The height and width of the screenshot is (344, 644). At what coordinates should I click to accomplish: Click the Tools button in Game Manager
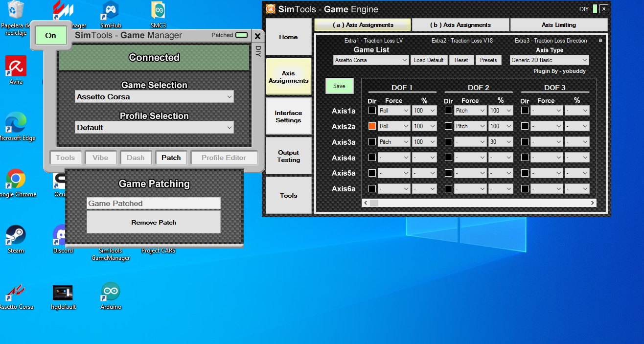65,158
